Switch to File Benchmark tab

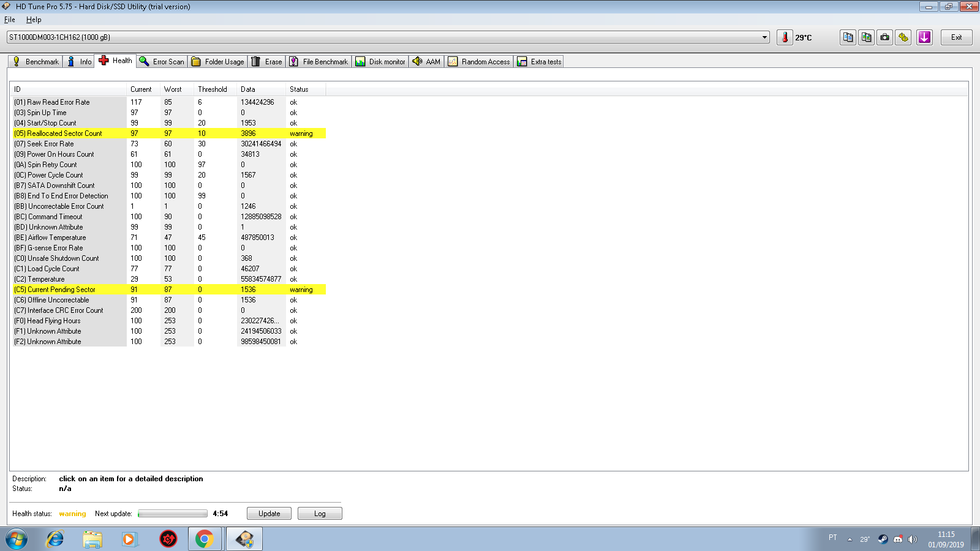(x=318, y=61)
